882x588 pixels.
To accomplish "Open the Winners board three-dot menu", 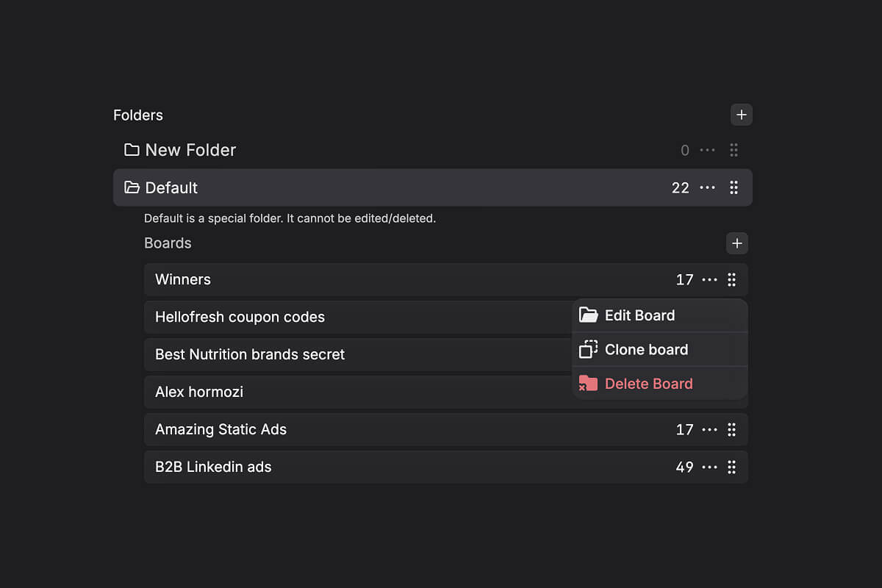I will 709,280.
